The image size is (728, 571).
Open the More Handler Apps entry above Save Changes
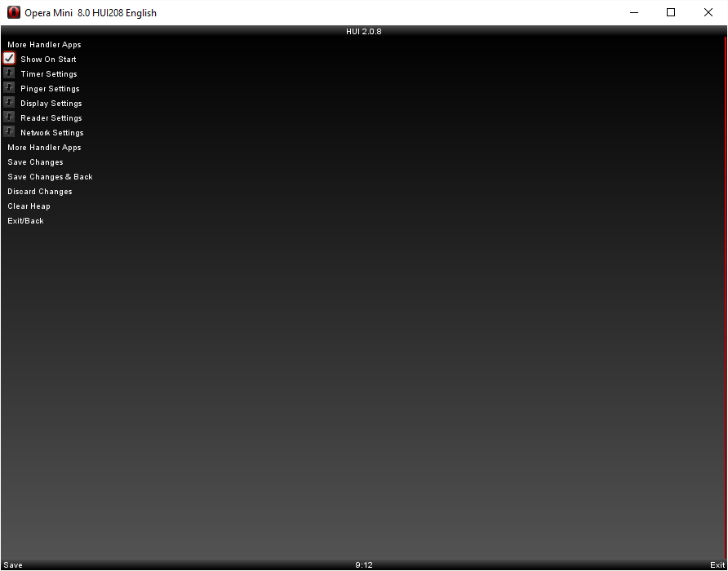point(44,148)
